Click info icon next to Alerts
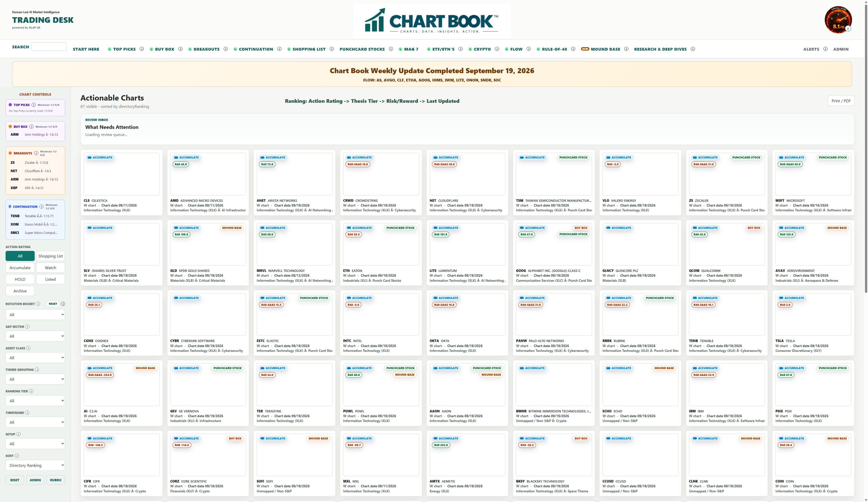This screenshot has height=502, width=868. coord(825,49)
